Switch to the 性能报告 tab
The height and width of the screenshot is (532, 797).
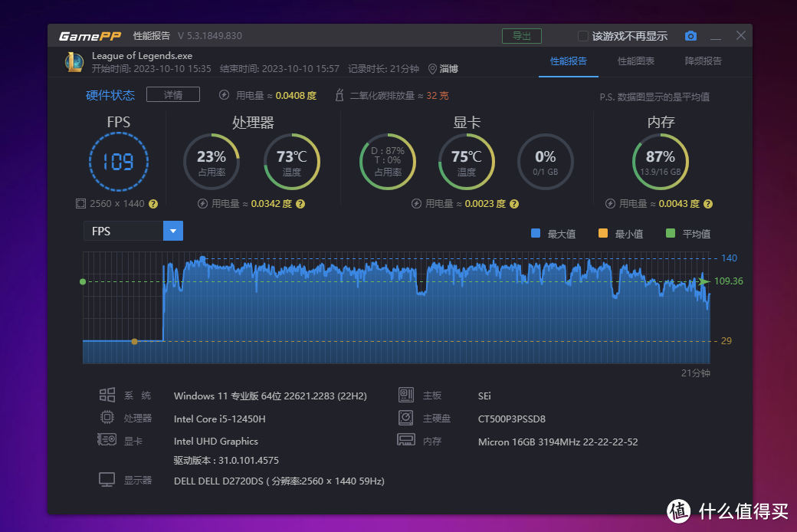569,61
